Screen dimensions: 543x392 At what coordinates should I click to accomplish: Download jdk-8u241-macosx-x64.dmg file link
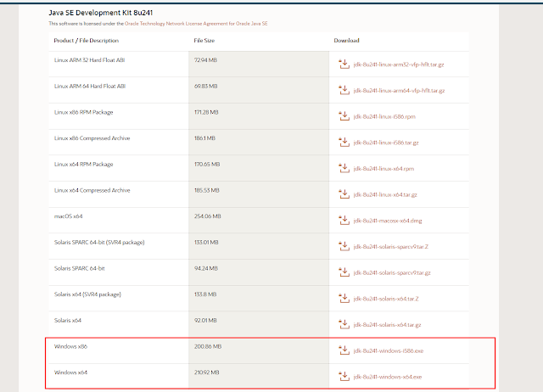point(388,221)
